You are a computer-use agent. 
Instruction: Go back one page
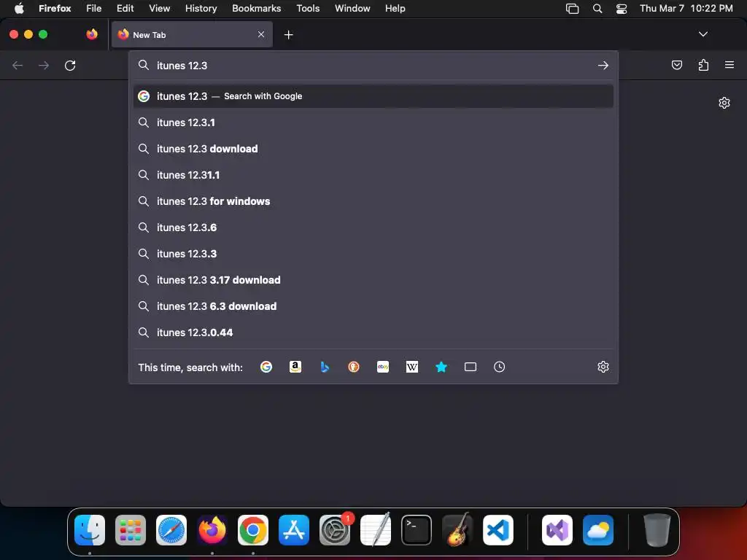18,65
